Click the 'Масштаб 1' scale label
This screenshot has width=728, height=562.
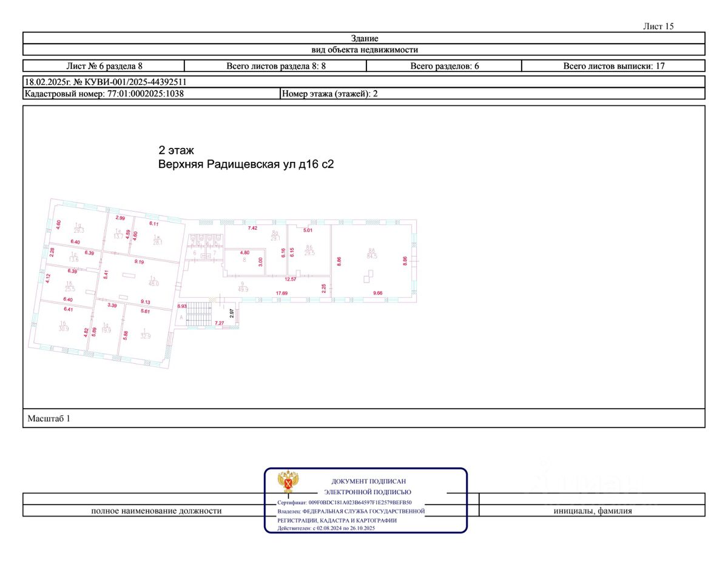[49, 418]
